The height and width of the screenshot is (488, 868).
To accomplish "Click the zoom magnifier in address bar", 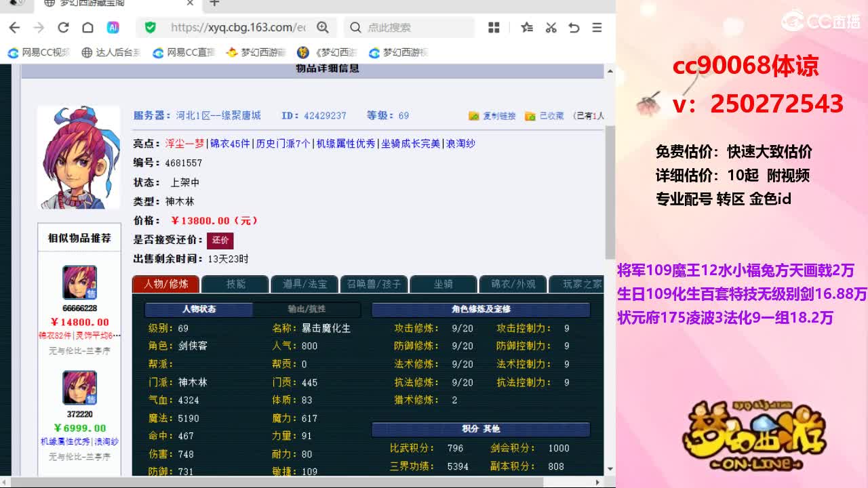I will coord(323,27).
